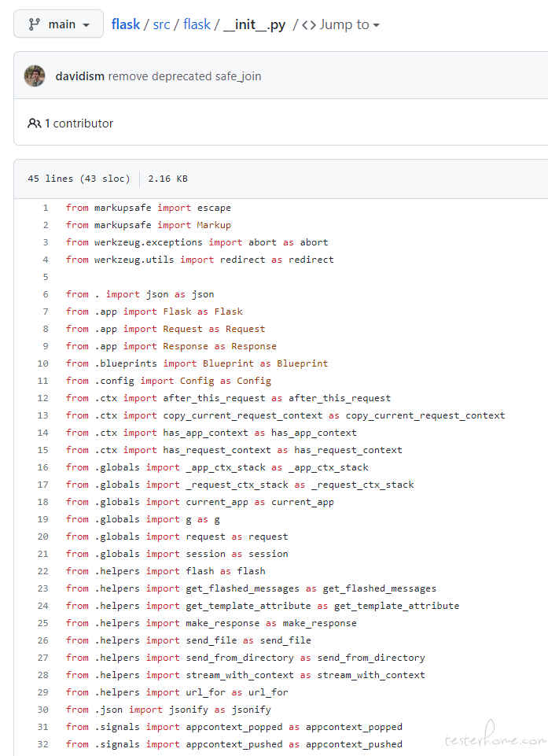Open davidism's avatar image

[35, 76]
